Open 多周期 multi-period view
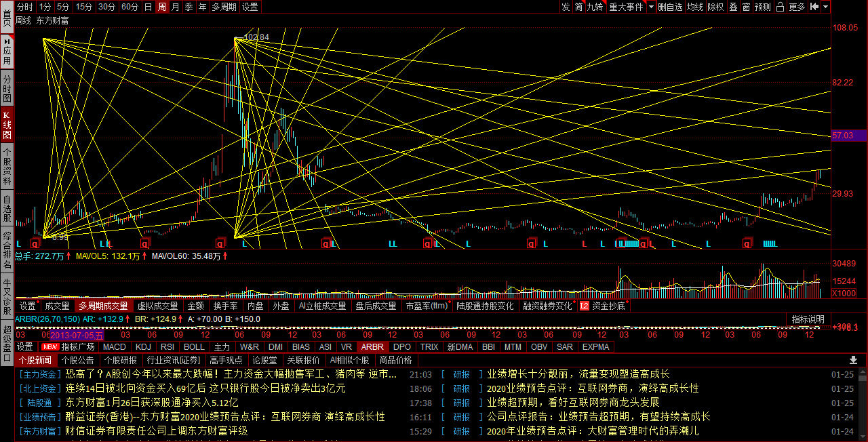868x442 pixels. [224, 7]
